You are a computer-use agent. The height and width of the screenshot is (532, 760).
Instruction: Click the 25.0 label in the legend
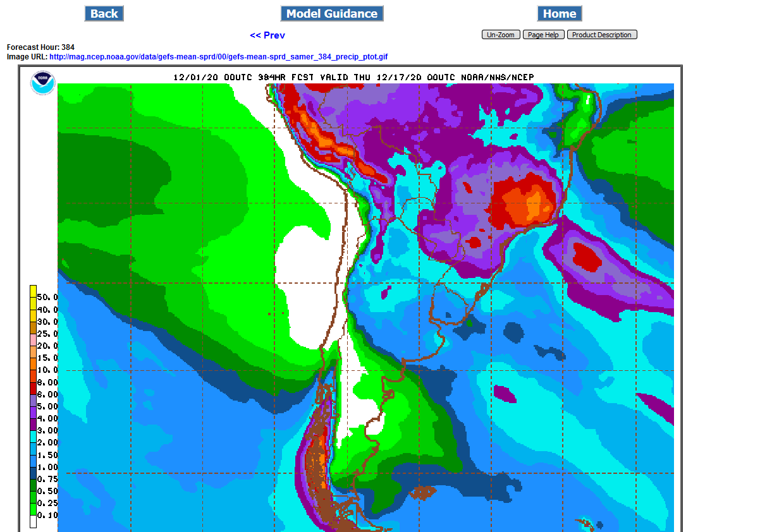pos(47,334)
